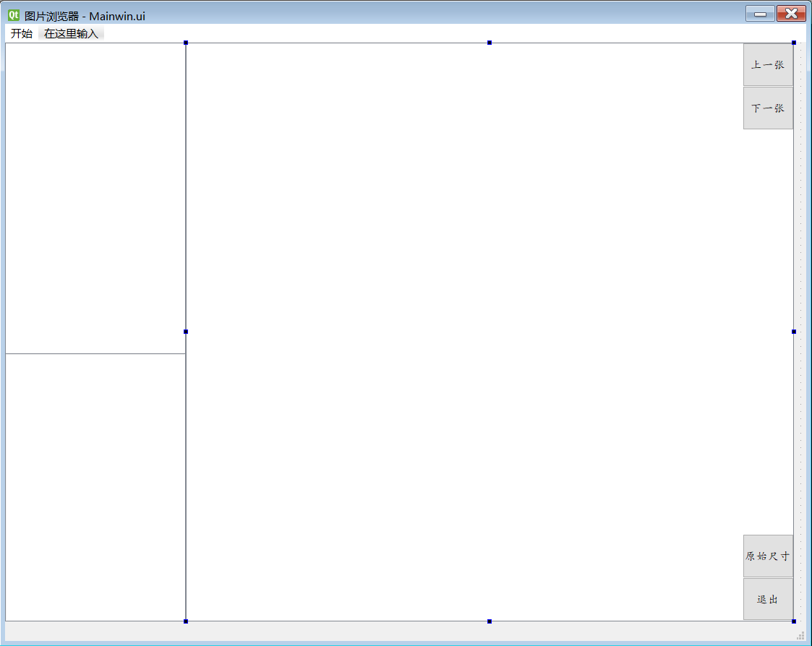Click the 在这里输入 placeholder to add menu

click(x=70, y=33)
